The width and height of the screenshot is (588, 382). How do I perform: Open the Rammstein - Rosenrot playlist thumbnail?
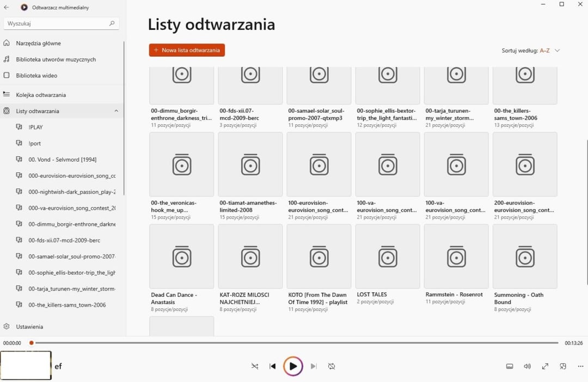pos(456,256)
